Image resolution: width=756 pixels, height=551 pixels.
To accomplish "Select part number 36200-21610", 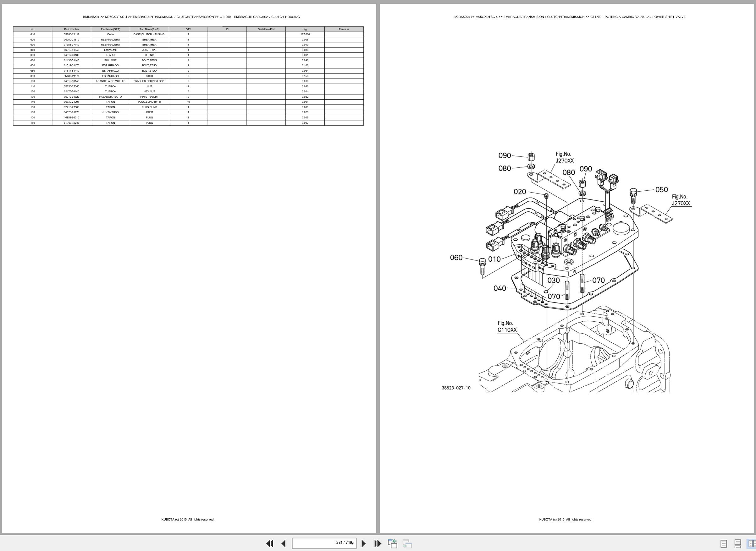I will [71, 40].
